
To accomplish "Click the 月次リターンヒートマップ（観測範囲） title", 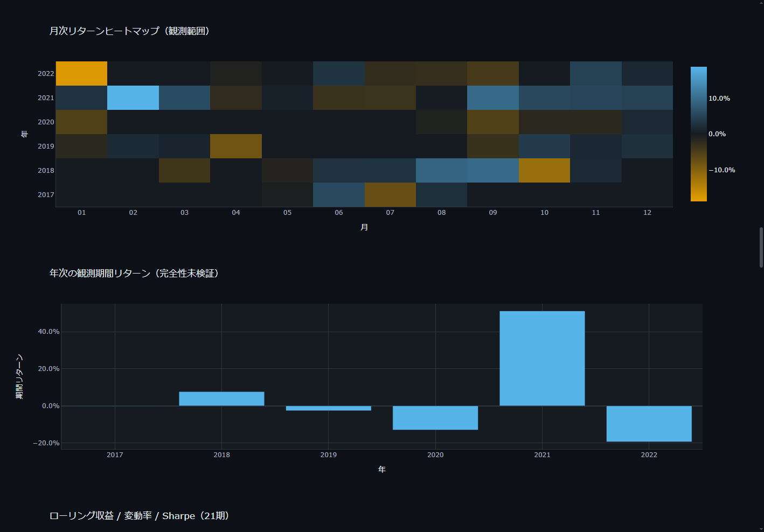I will [129, 31].
